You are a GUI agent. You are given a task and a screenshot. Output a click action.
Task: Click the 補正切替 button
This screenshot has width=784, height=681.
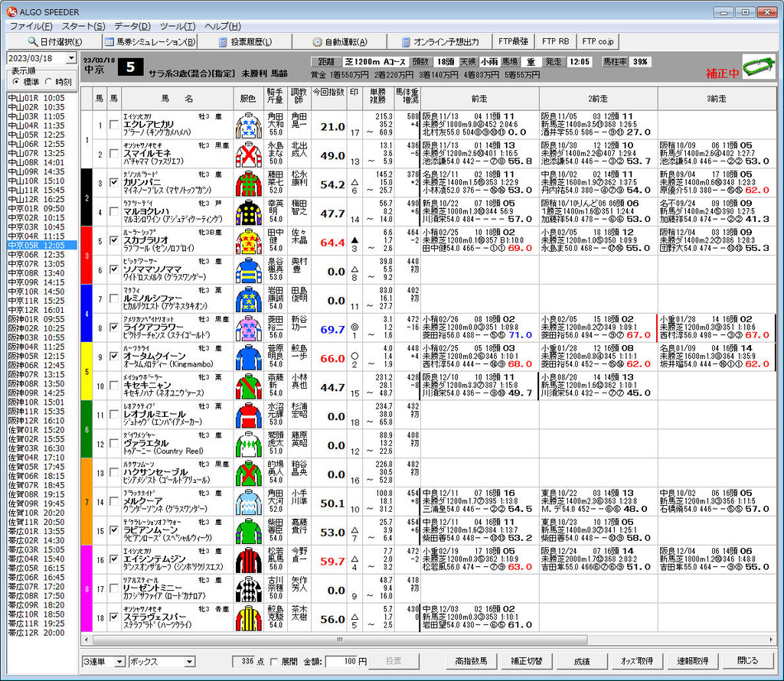pos(527,661)
